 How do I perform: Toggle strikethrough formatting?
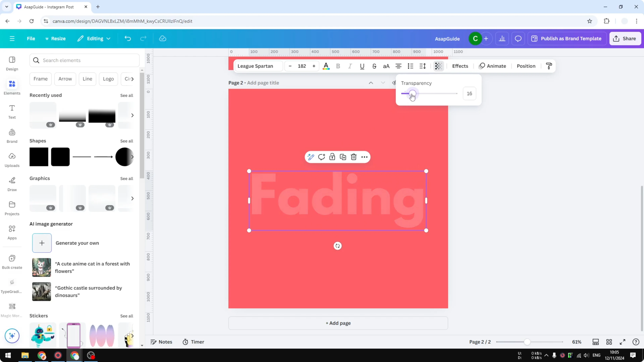[374, 66]
